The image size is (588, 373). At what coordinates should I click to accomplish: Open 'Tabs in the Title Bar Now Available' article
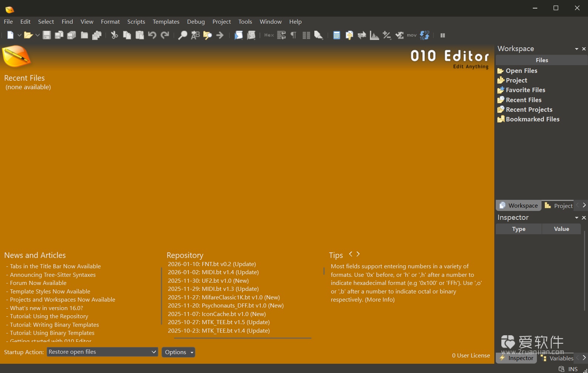coord(55,266)
